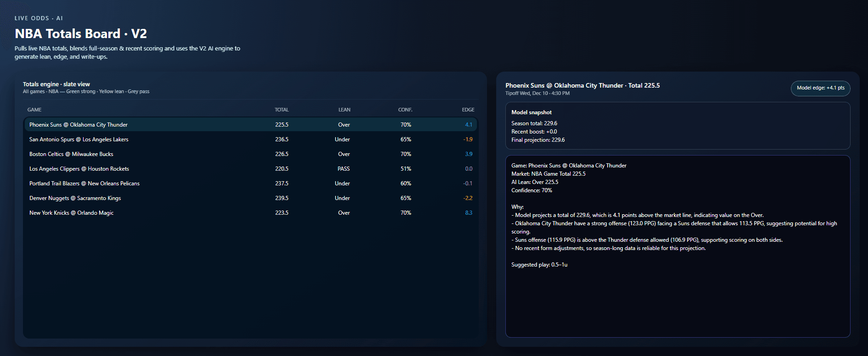Click the Confidence: 70% line in write-up
Viewport: 868px width, 356px height.
pyautogui.click(x=532, y=190)
